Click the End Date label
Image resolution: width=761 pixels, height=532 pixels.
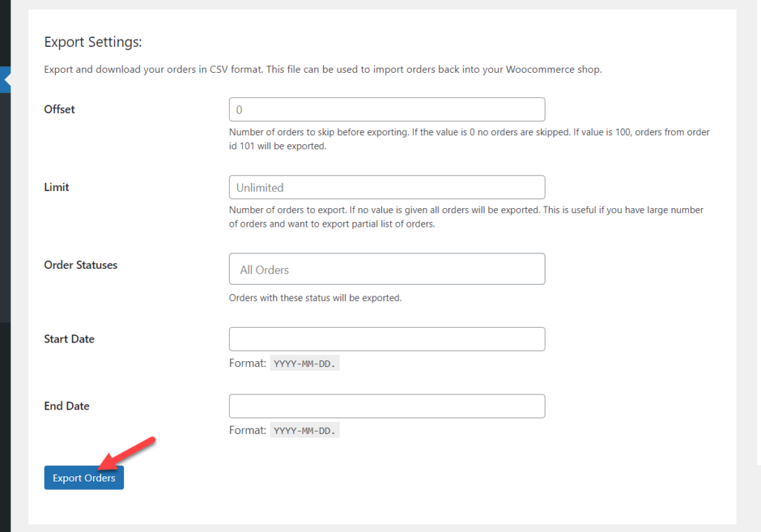66,406
